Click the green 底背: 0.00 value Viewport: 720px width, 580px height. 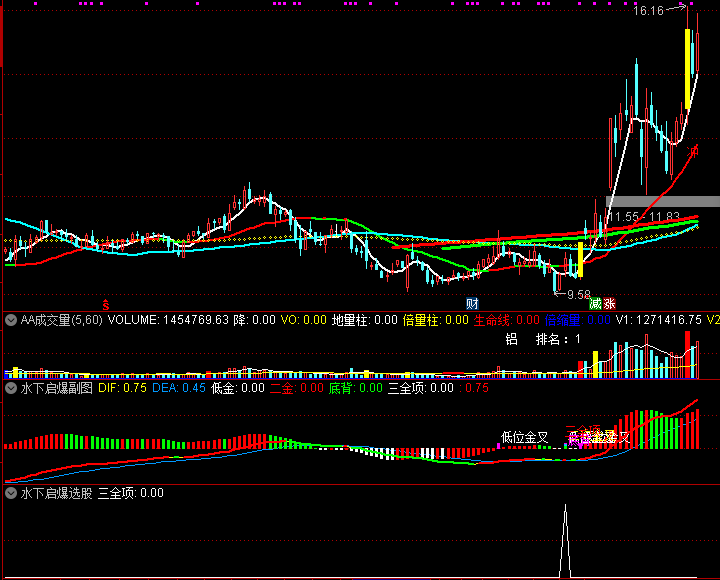(x=355, y=389)
